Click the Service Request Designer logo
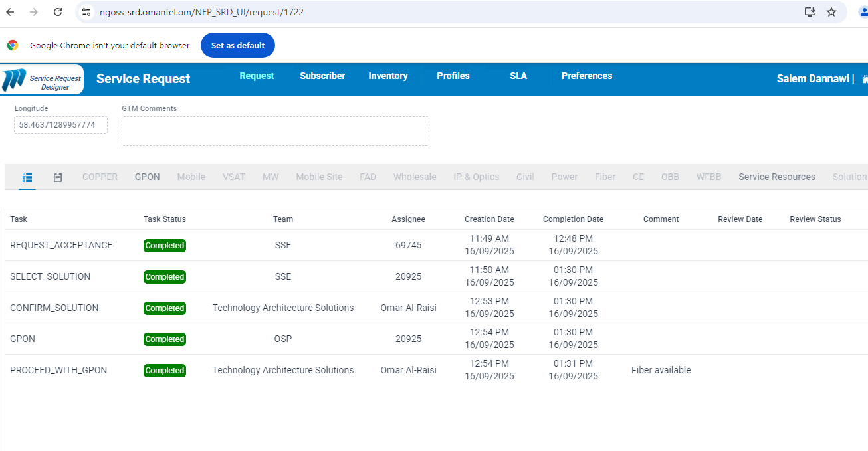868x451 pixels. click(x=43, y=80)
